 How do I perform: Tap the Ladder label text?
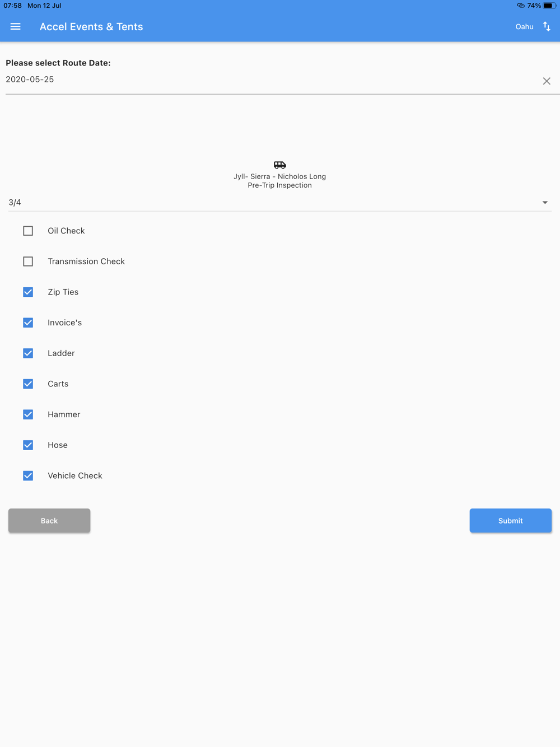click(61, 353)
